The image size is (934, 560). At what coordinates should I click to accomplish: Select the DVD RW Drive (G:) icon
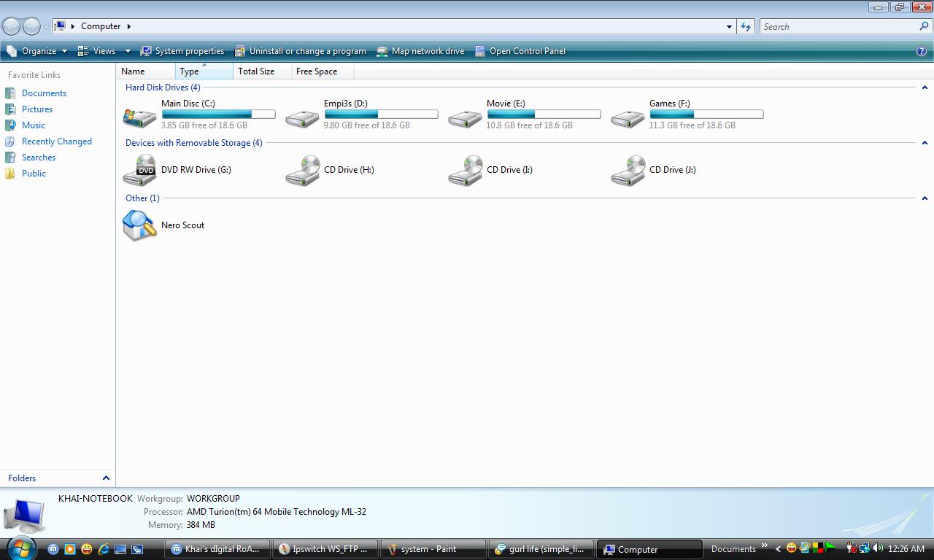tap(139, 170)
